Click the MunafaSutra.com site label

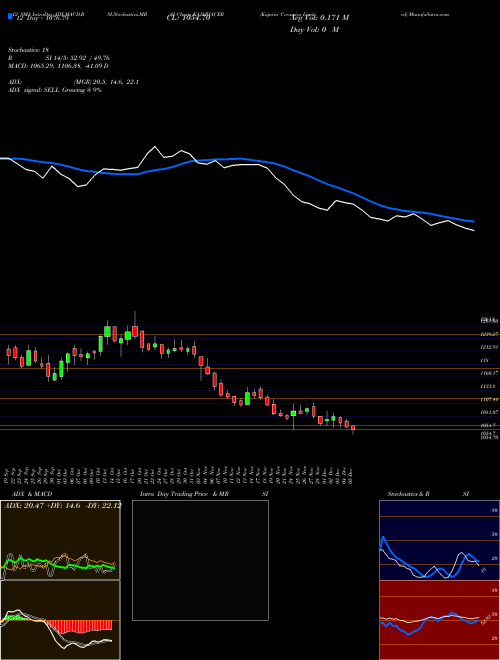429,14
